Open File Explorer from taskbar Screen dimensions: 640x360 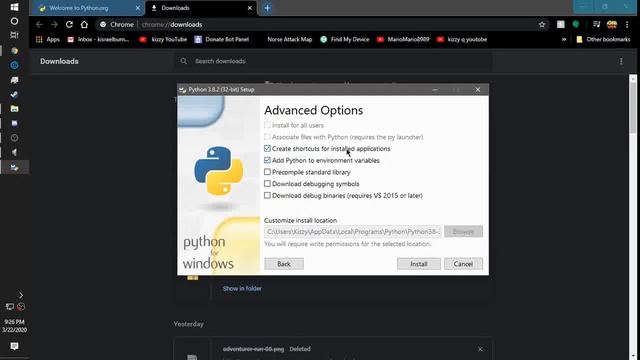pyautogui.click(x=14, y=109)
